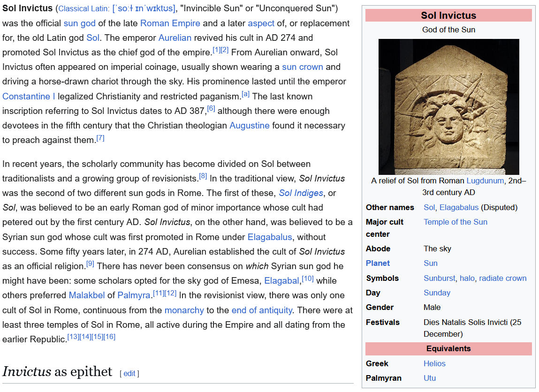The image size is (539, 392).
Task: Open citation [13] footnote
Action: pos(73,337)
